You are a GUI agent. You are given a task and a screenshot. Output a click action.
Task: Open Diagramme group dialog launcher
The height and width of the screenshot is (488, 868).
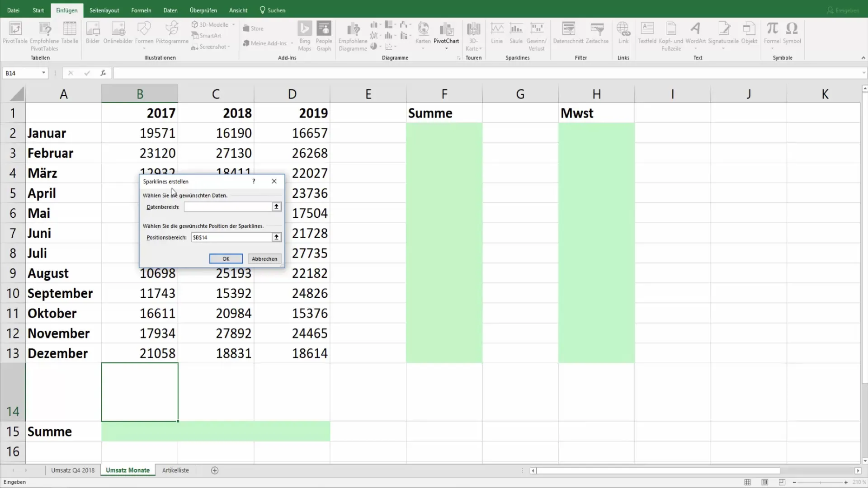coord(458,58)
